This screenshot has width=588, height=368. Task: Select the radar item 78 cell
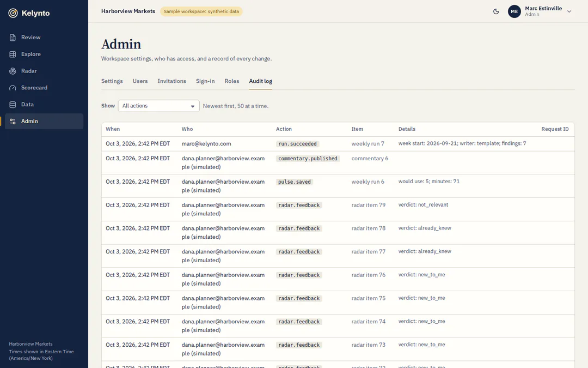coord(368,228)
